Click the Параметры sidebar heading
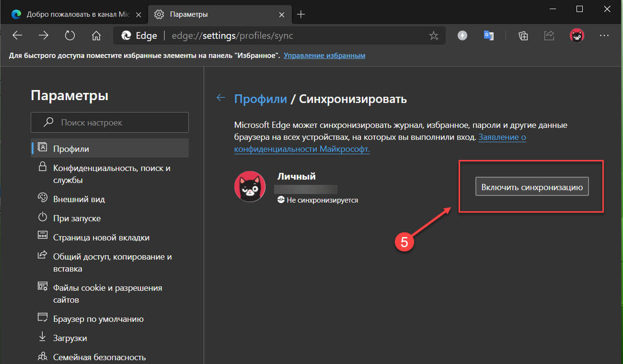The width and height of the screenshot is (623, 364). pos(69,95)
